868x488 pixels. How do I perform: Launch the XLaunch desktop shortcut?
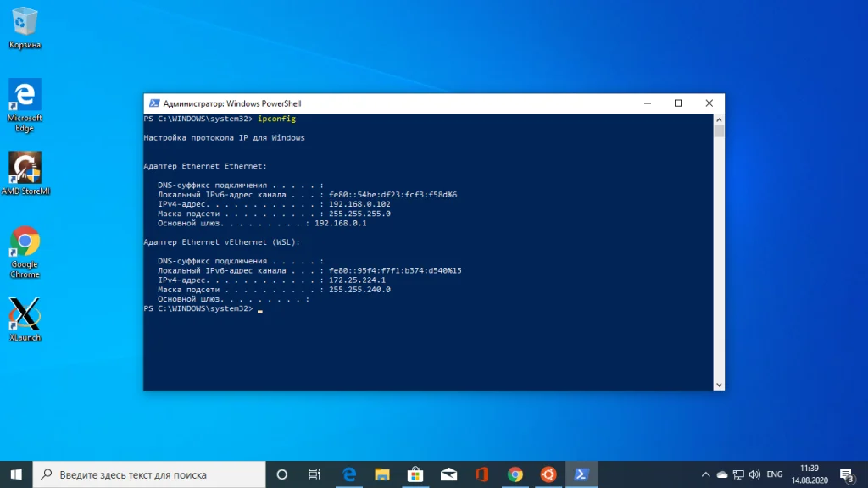(x=25, y=318)
